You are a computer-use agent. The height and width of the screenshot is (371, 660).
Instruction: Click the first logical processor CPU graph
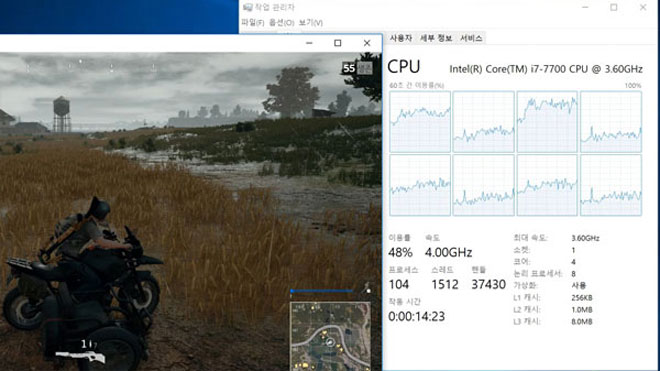(420, 122)
